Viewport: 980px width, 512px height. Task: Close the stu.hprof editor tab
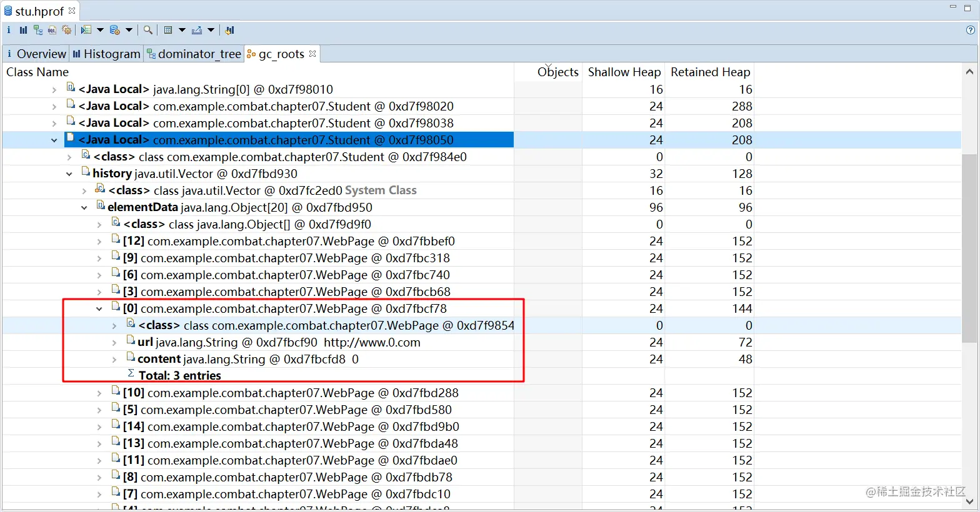(72, 11)
